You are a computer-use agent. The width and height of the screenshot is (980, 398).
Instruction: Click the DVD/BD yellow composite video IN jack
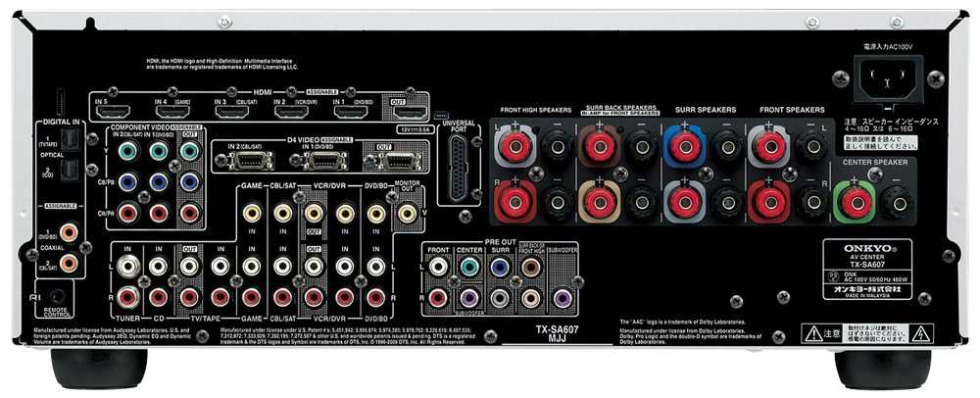[375, 213]
